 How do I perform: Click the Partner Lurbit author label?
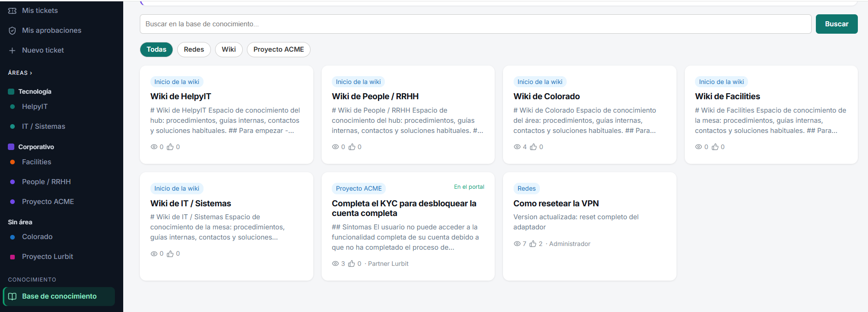388,264
